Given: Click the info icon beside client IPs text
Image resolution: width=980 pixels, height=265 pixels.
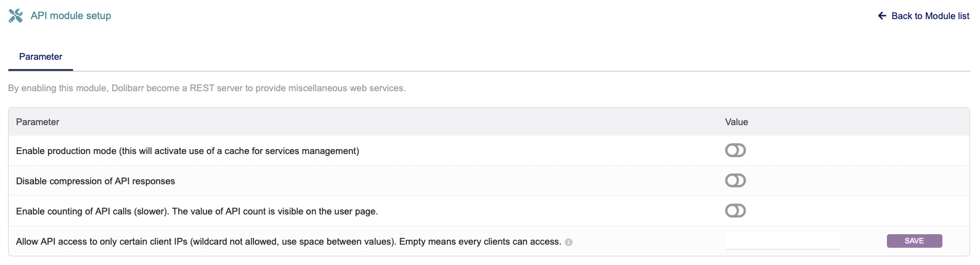Looking at the screenshot, I should click(x=569, y=242).
